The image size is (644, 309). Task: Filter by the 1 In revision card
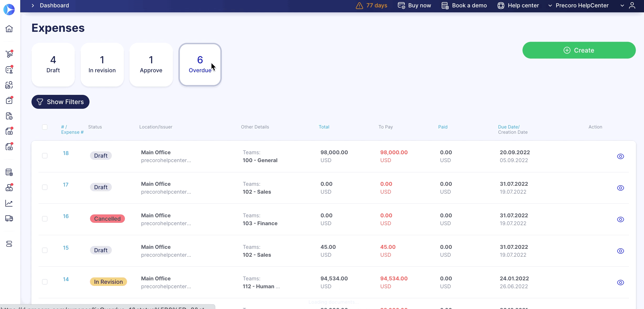coord(102,65)
